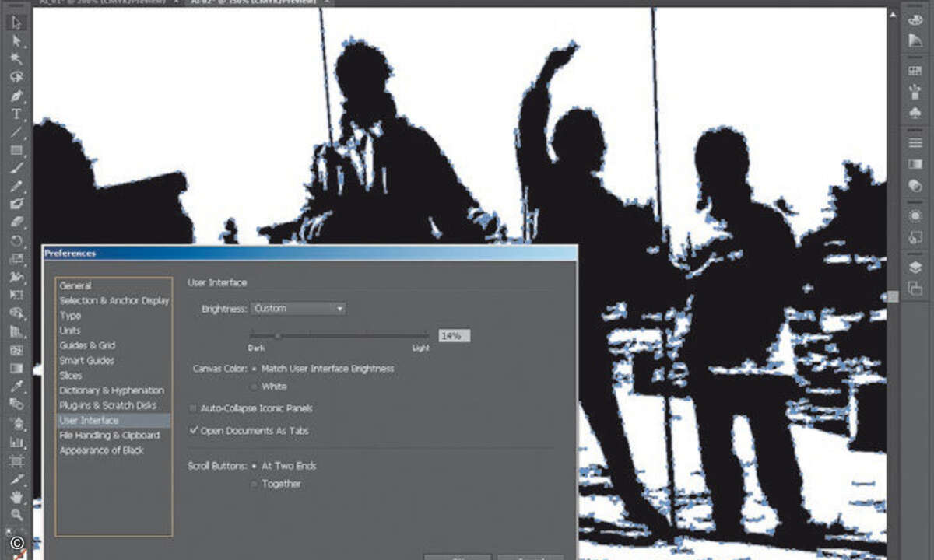This screenshot has height=560, width=934.
Task: Open the Swatches panel icon
Action: click(x=915, y=71)
